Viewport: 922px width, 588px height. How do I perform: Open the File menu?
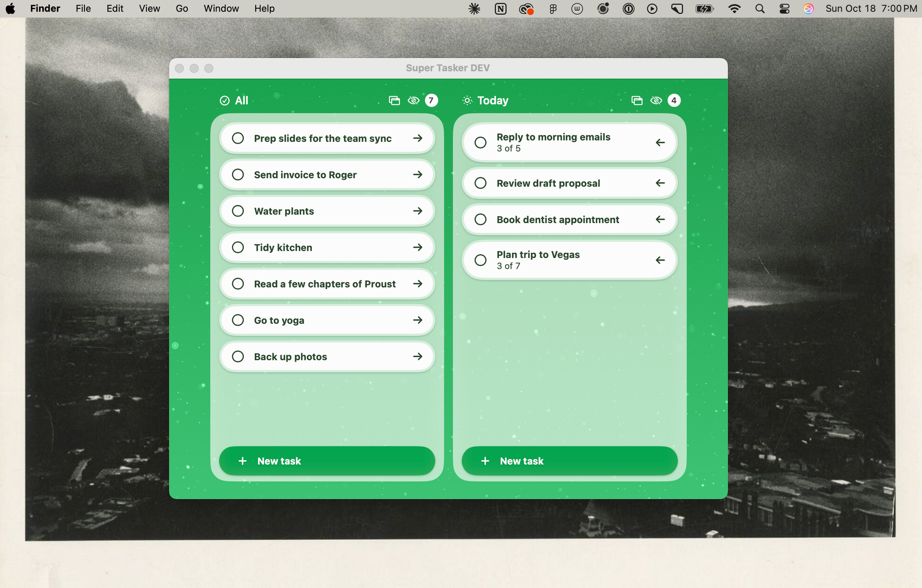click(x=83, y=8)
